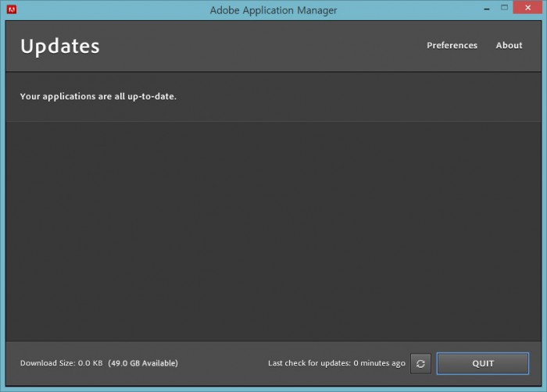
Task: Maximize the Adobe Application Manager window
Action: pyautogui.click(x=504, y=8)
